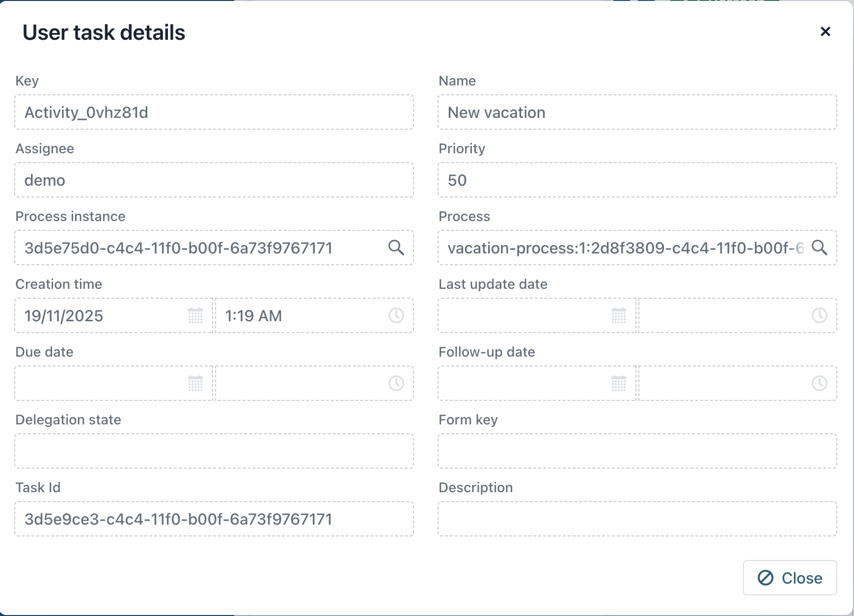Open the Creation time clock picker

coord(396,316)
